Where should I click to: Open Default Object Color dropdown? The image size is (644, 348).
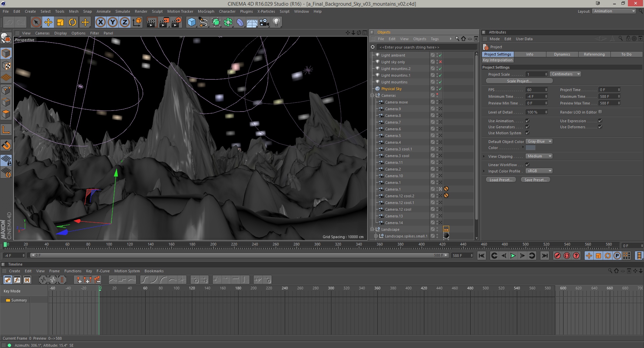[x=539, y=142]
